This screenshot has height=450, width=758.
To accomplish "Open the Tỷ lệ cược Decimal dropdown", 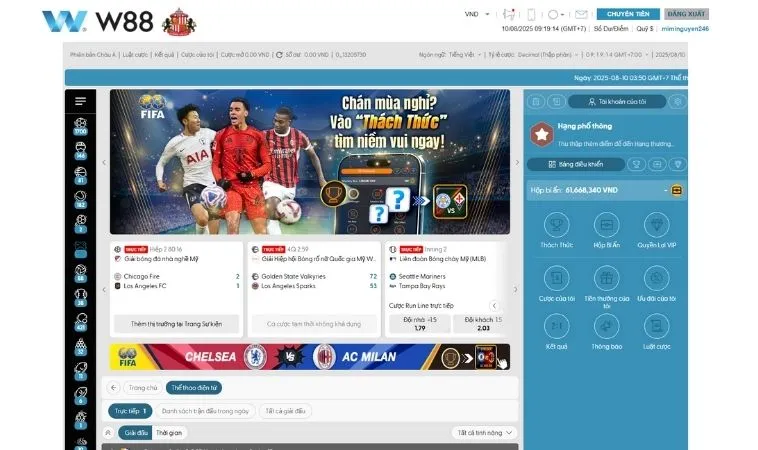I will pyautogui.click(x=533, y=55).
